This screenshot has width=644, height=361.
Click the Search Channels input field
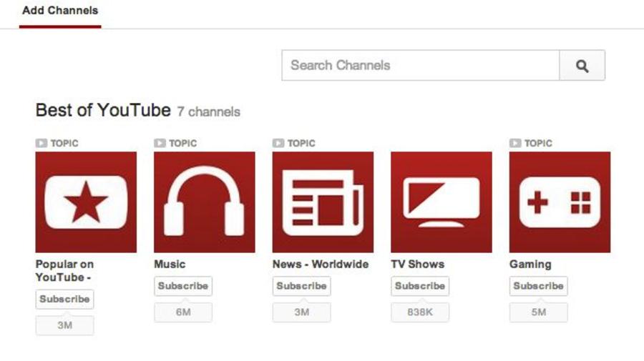click(x=421, y=65)
